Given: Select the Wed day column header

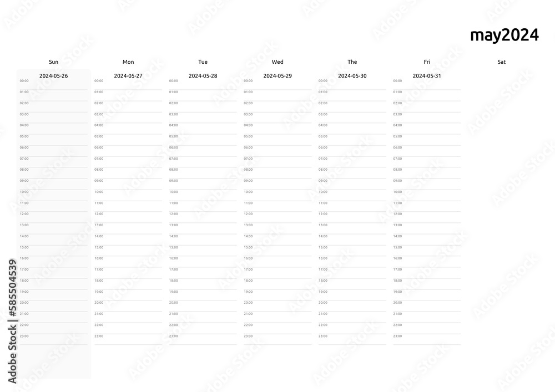Looking at the screenshot, I should 277,62.
